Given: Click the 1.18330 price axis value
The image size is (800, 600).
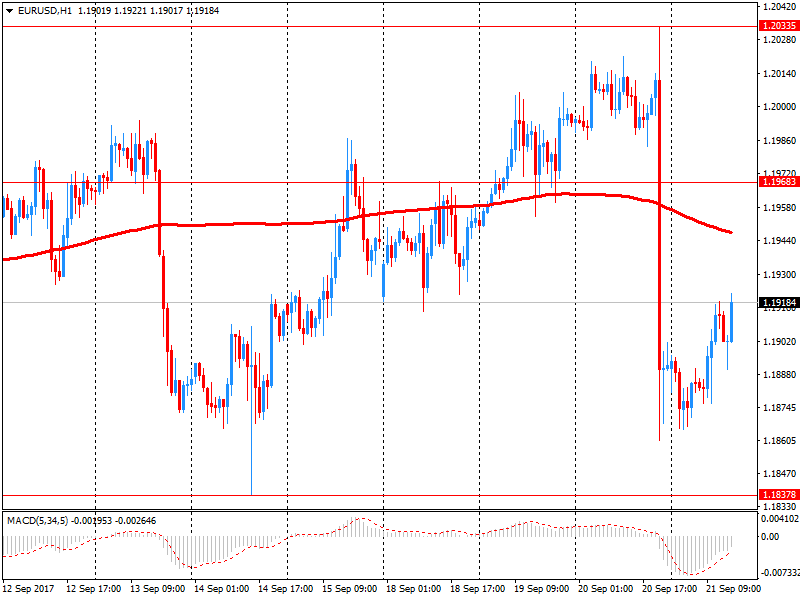Looking at the screenshot, I should (x=780, y=507).
